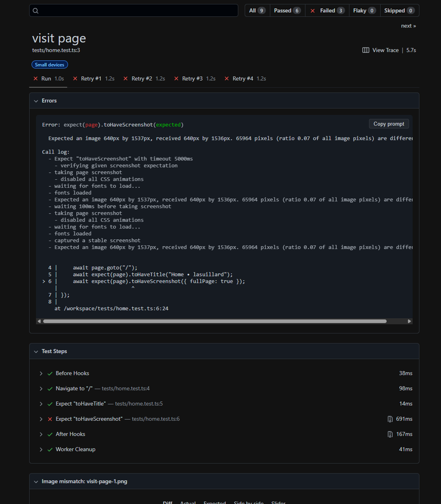Viewport: 441px width, 504px height.
Task: Collapse the Errors section
Action: tap(36, 101)
